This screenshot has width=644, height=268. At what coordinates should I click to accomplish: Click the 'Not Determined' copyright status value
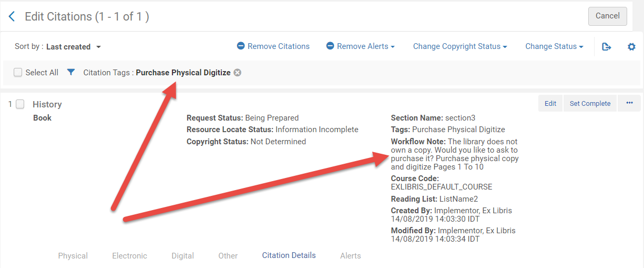[x=278, y=142]
